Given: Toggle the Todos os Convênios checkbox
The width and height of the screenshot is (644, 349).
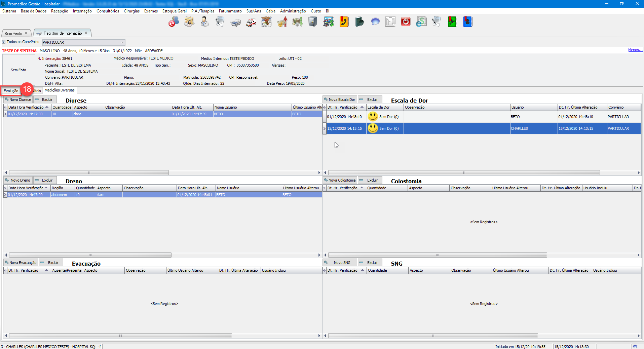Looking at the screenshot, I should [4, 42].
